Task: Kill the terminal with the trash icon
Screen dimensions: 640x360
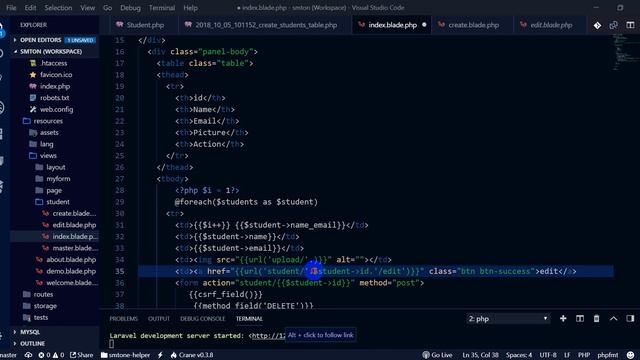Action: tap(596, 318)
